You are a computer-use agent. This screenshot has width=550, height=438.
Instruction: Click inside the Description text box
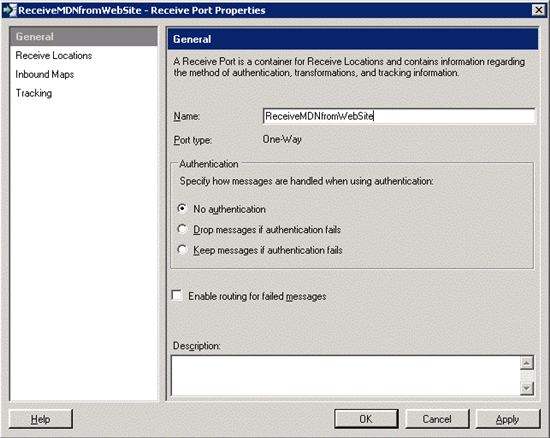(346, 376)
